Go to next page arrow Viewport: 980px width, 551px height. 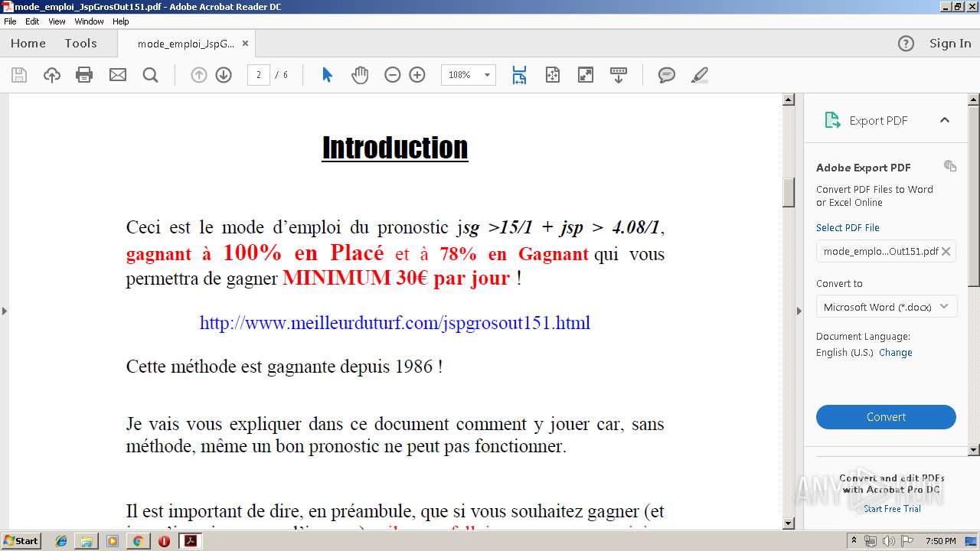point(224,75)
